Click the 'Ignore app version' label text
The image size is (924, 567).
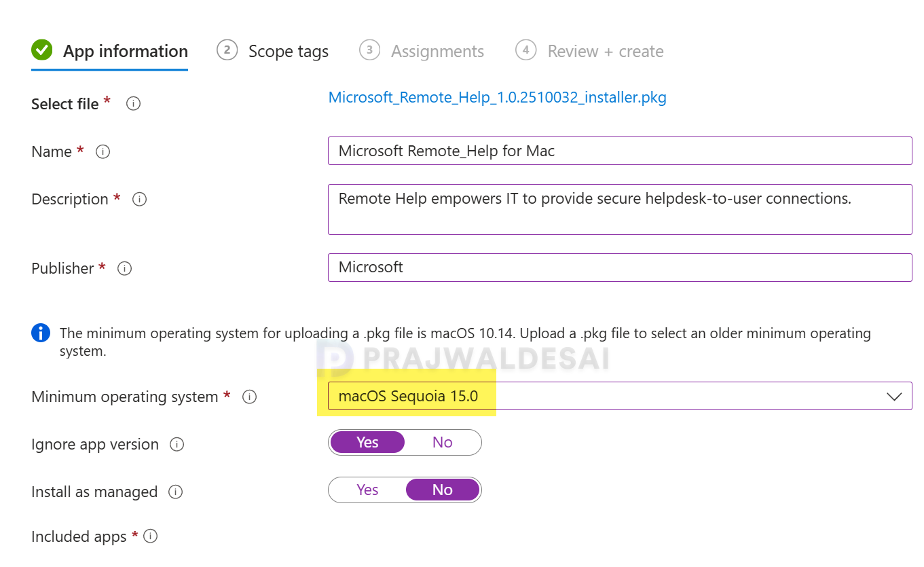[95, 445]
